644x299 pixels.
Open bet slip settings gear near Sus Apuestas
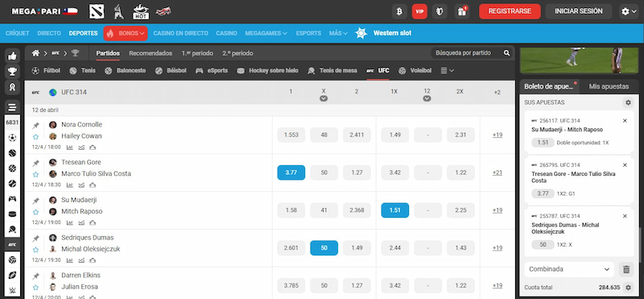pos(628,102)
